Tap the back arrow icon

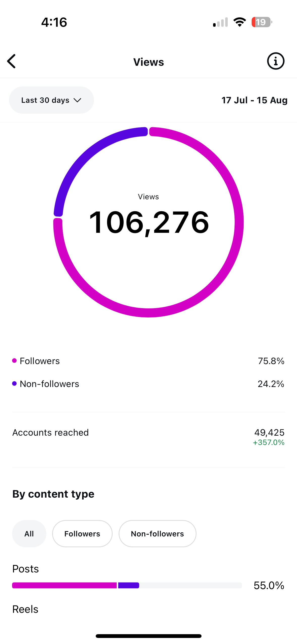[x=12, y=61]
